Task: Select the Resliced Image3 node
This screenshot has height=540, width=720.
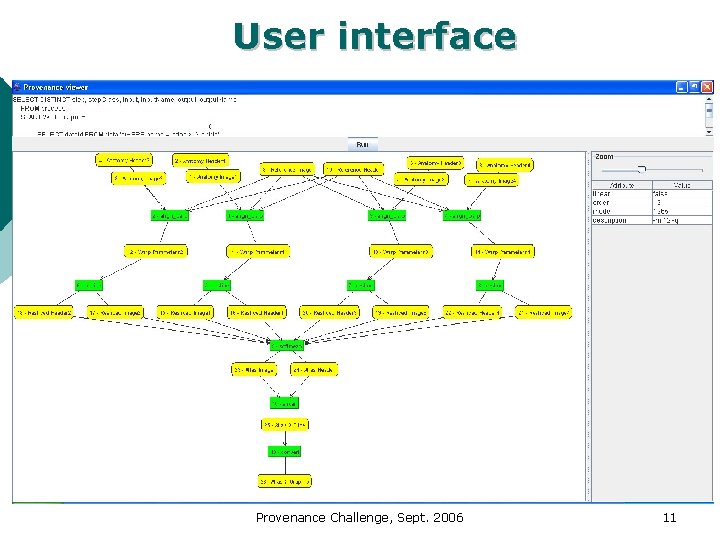Action: [401, 313]
